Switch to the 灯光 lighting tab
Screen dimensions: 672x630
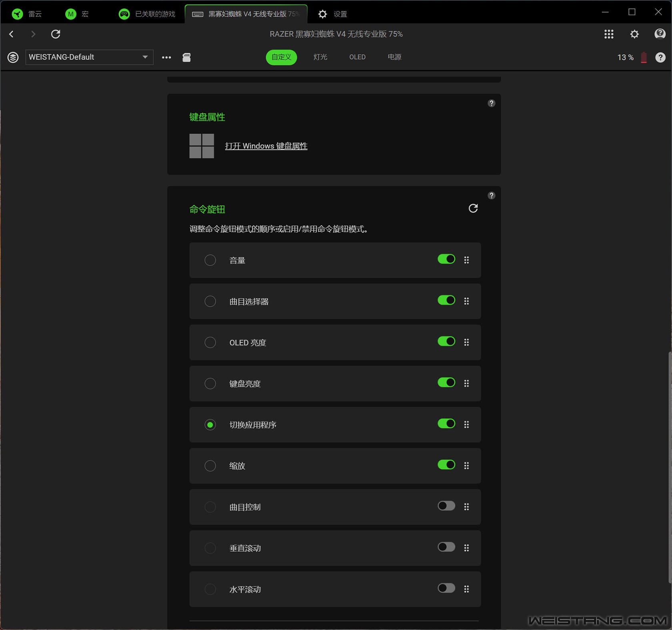(320, 57)
